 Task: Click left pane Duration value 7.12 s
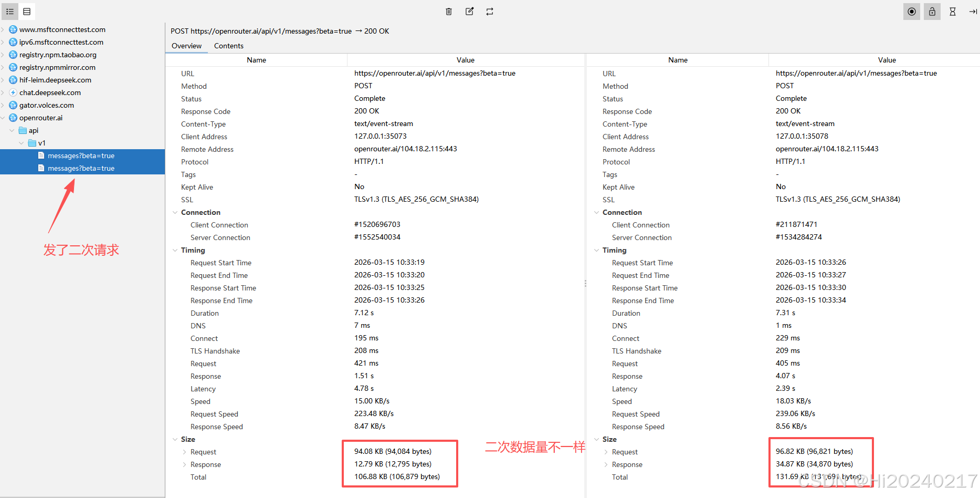364,313
